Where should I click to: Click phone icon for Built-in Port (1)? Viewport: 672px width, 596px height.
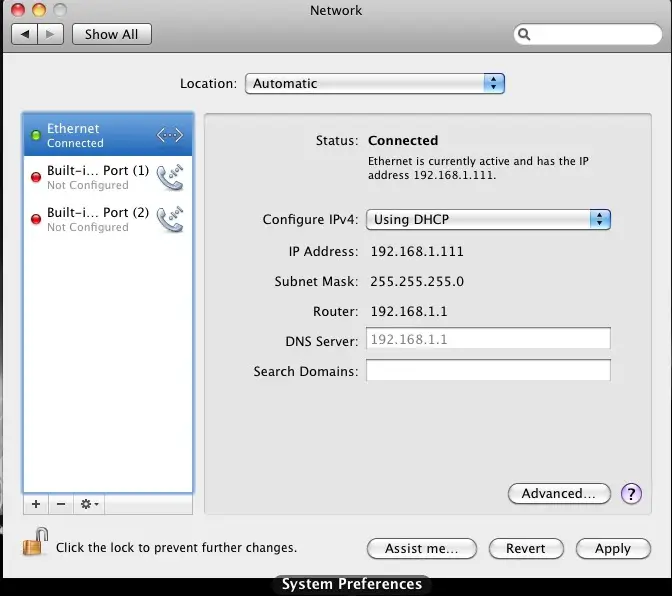170,177
